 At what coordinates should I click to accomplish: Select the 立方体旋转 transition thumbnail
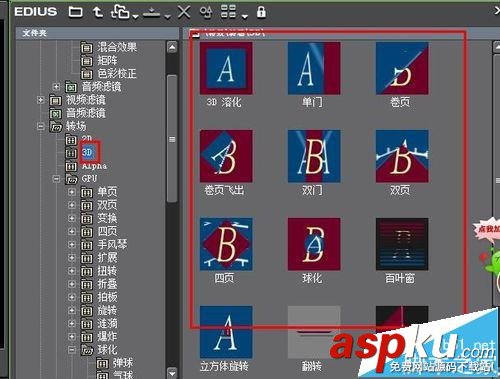pos(226,332)
